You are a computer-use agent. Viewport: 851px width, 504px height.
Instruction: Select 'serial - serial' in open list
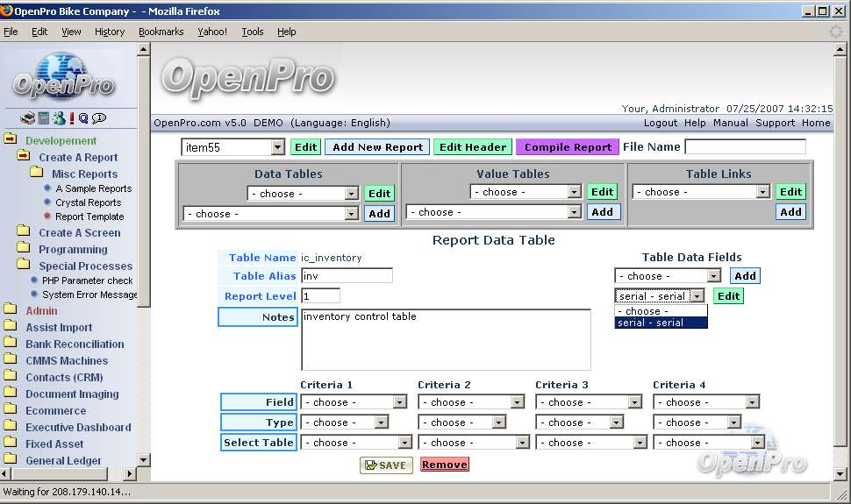click(661, 323)
